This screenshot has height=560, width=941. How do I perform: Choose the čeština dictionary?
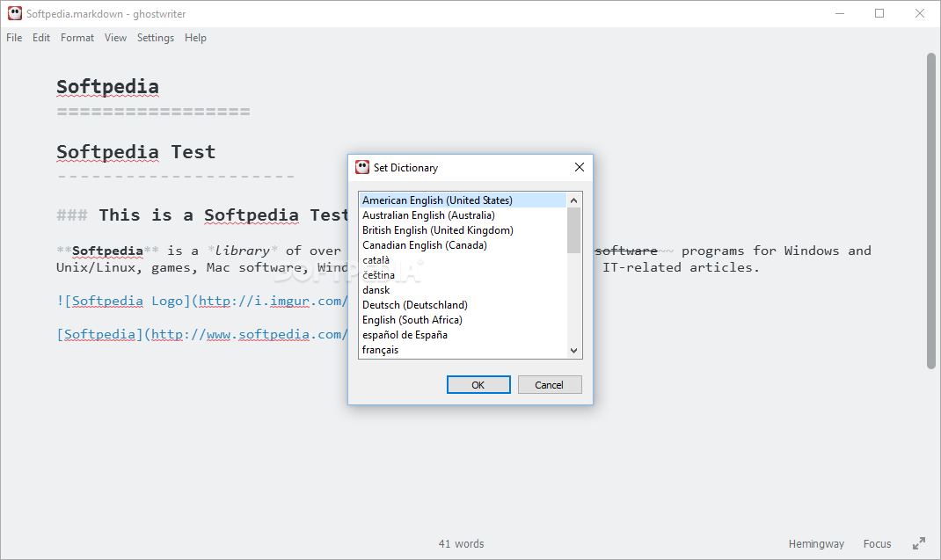(x=463, y=275)
